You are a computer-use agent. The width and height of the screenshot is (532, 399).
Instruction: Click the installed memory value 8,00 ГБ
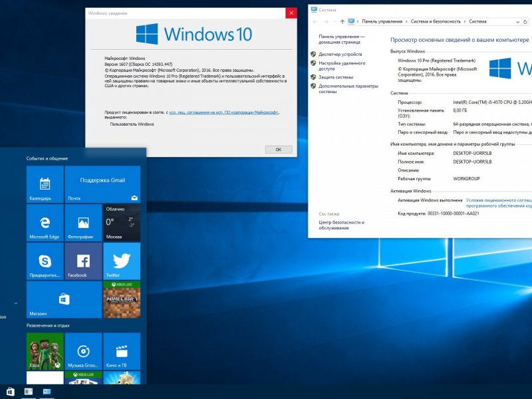tap(460, 110)
